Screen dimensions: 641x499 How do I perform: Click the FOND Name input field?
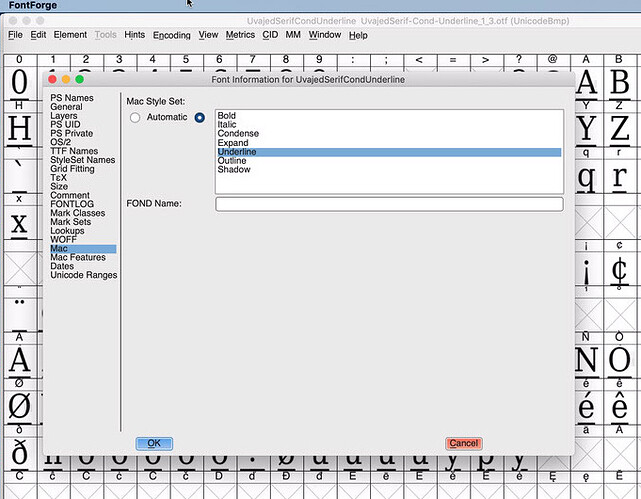tap(389, 204)
